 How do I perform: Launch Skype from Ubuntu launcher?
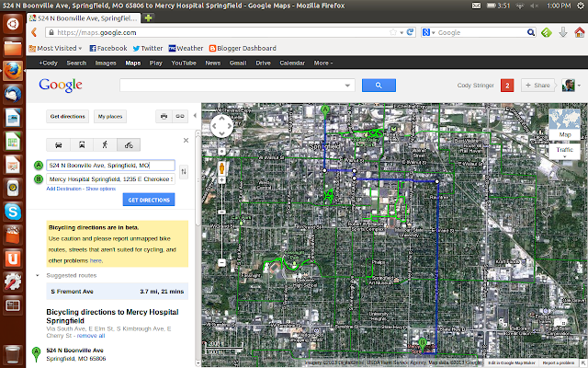13,212
